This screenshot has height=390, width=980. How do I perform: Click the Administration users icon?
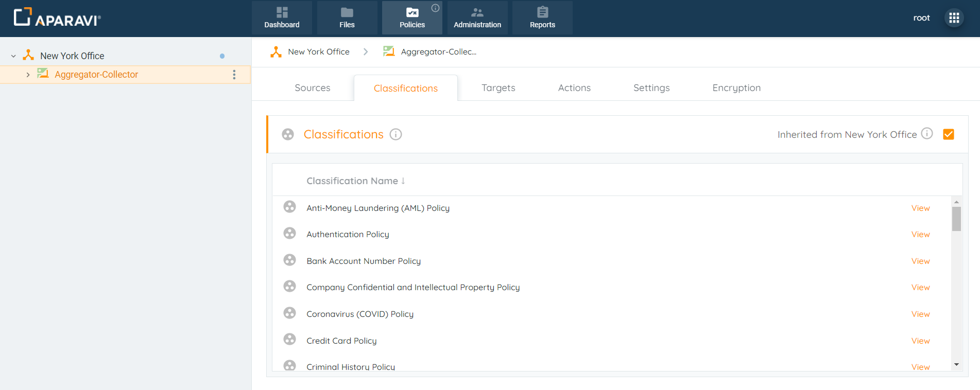coord(477,12)
